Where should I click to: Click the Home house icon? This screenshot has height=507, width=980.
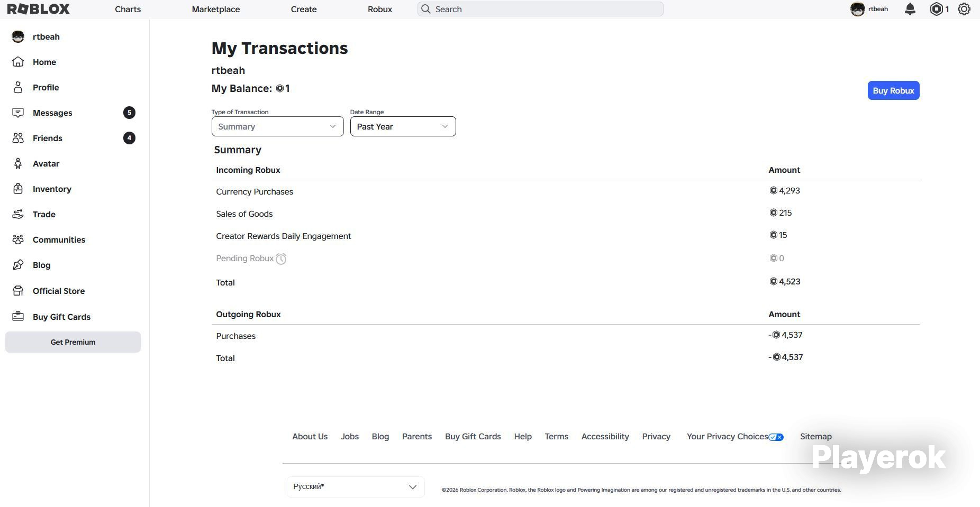point(18,62)
